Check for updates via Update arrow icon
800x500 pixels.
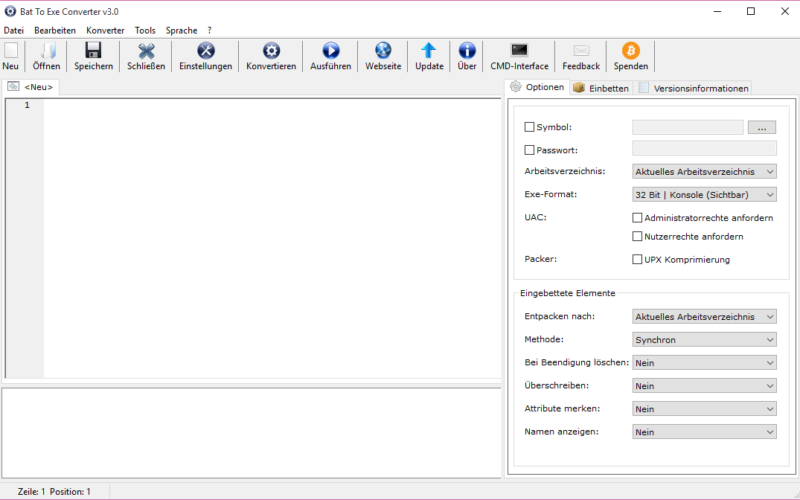click(429, 51)
